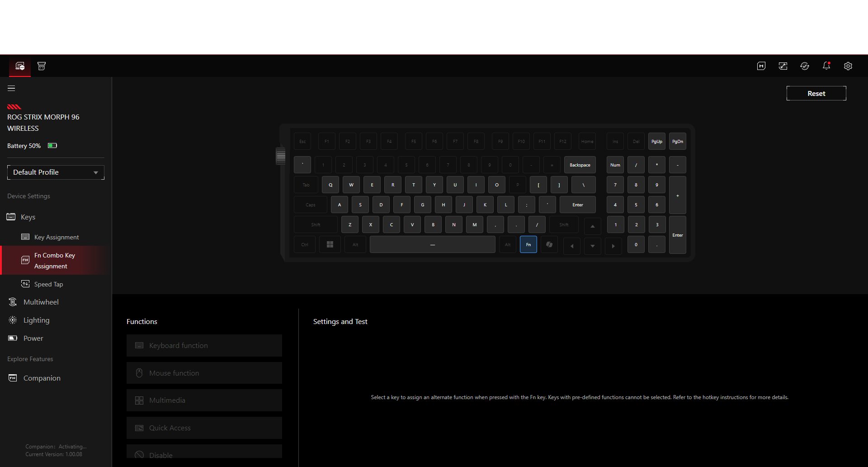Click the Reset button
The height and width of the screenshot is (467, 868).
tap(816, 93)
